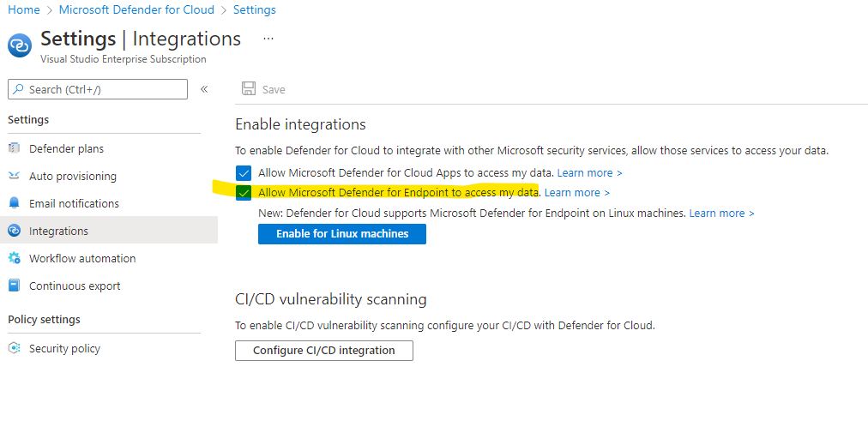
Task: Click the Security policy icon
Action: point(14,348)
